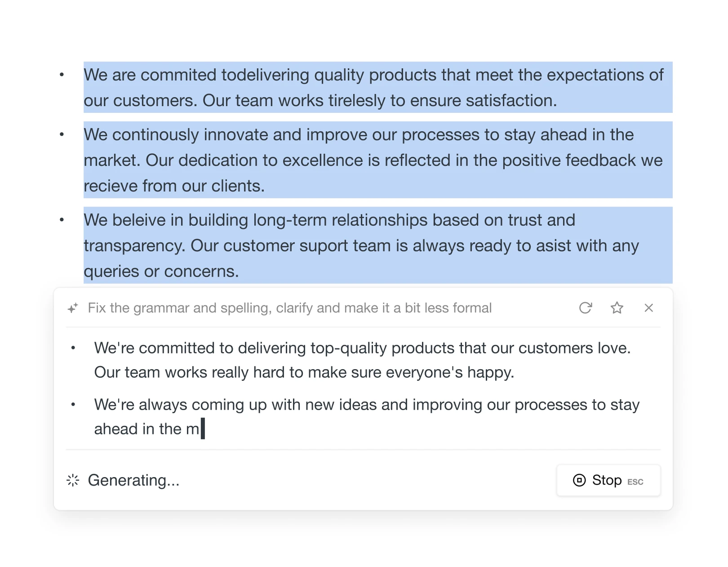Click the word "beleive" in the third bullet
The image size is (728, 567).
point(139,220)
